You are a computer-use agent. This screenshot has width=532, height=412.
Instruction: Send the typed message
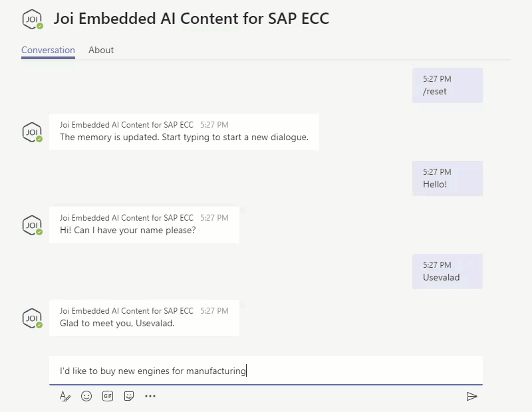pyautogui.click(x=471, y=396)
